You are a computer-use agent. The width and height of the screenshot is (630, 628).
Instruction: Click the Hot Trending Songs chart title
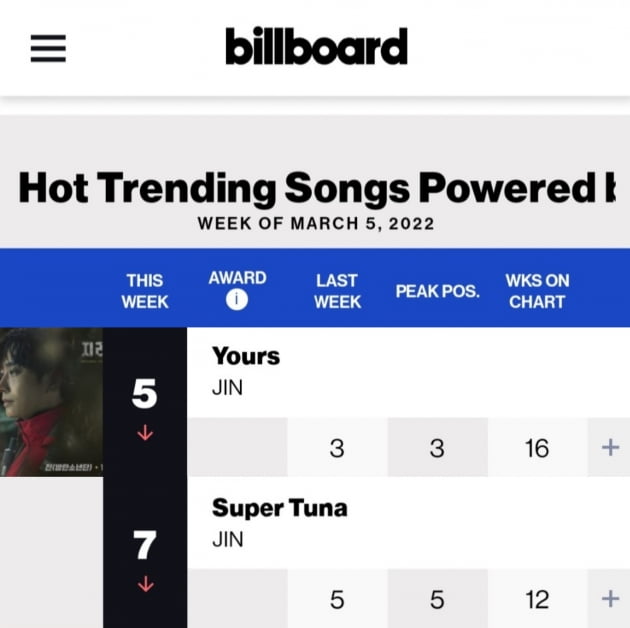point(317,188)
